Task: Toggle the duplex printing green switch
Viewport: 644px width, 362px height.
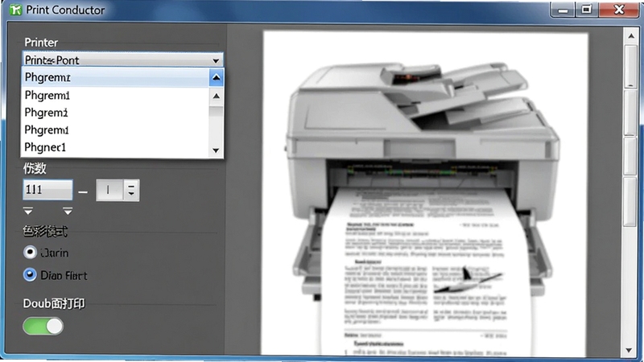Action: coord(43,327)
